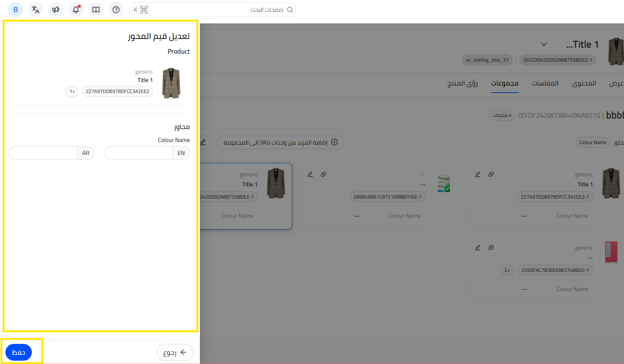The height and width of the screenshot is (364, 624).
Task: Click the help question mark icon
Action: tap(116, 10)
